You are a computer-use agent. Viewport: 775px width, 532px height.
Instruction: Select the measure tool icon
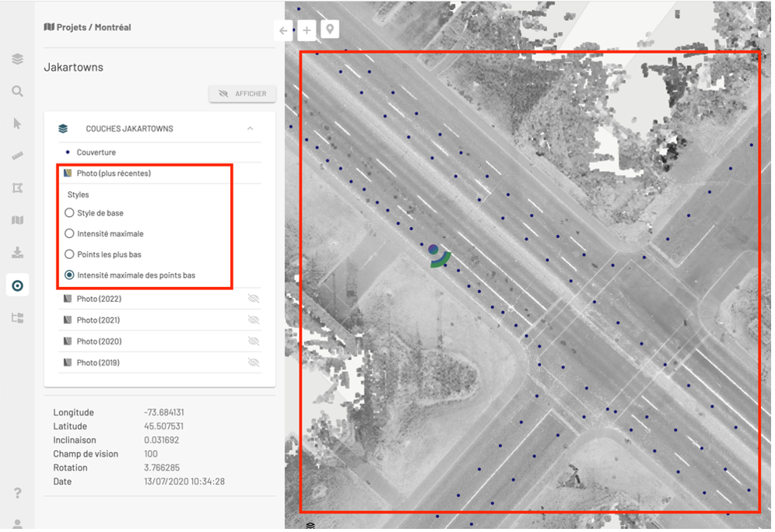17,156
